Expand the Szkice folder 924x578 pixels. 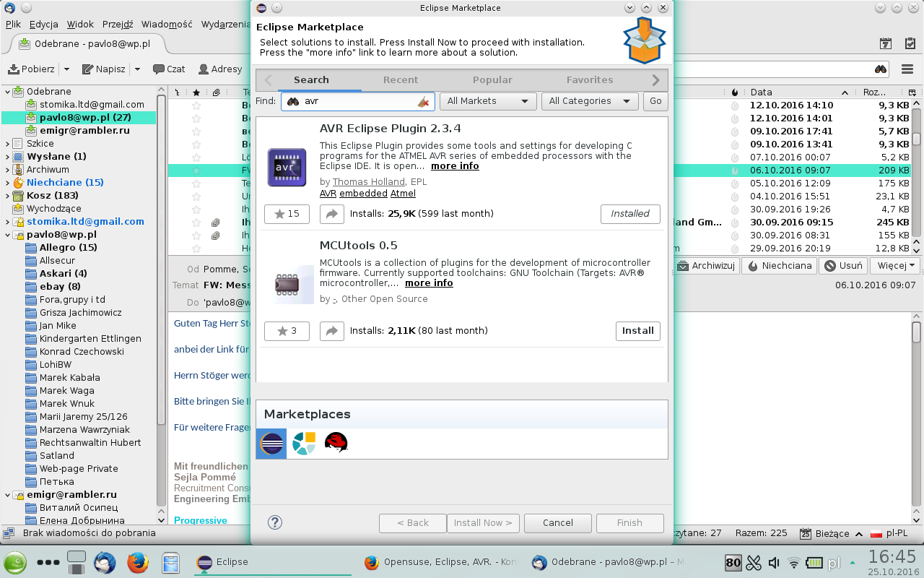[x=7, y=144]
